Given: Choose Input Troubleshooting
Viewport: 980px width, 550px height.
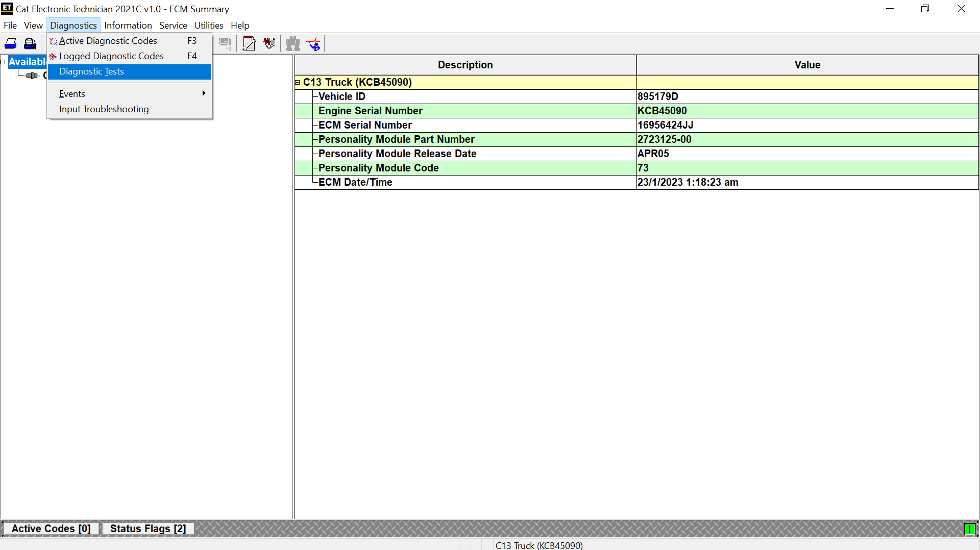Looking at the screenshot, I should coord(104,109).
